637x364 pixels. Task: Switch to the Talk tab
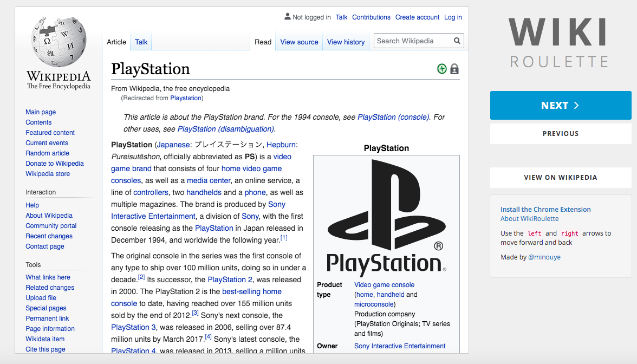141,42
